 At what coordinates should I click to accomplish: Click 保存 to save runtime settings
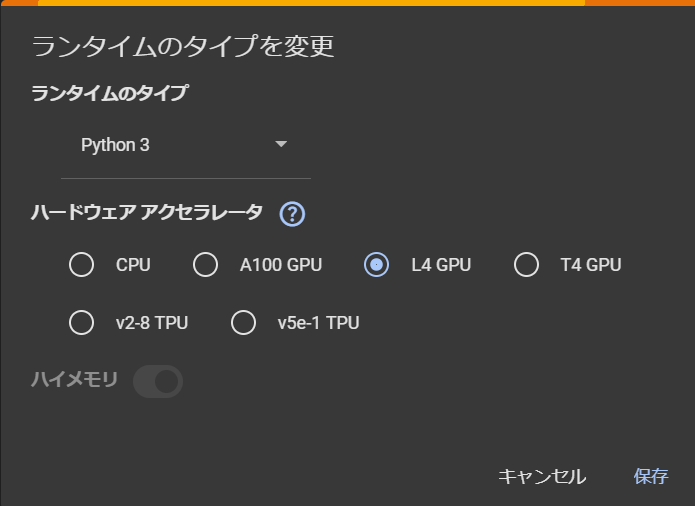point(650,476)
